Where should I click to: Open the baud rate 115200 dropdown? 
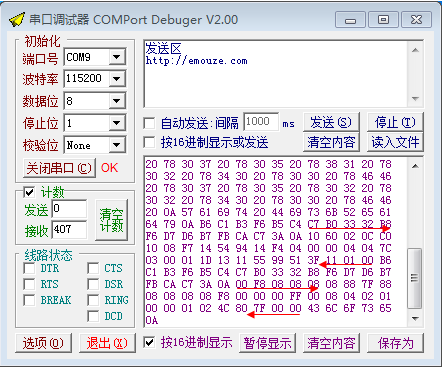point(117,79)
